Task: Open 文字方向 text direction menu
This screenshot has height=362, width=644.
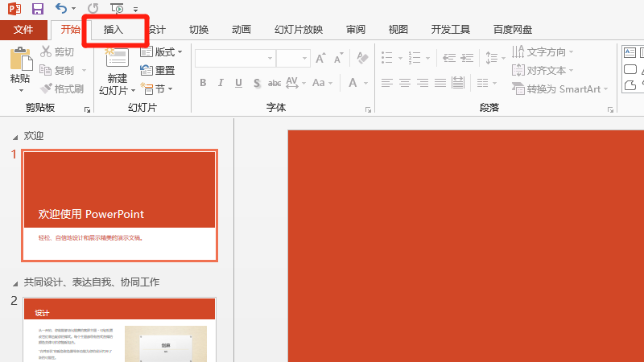Action: [x=542, y=51]
